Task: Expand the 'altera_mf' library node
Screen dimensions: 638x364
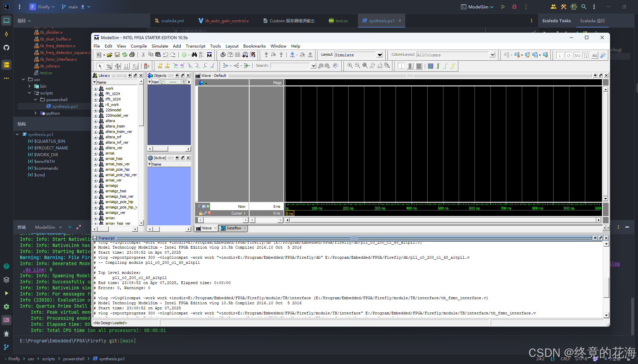Action: pyautogui.click(x=96, y=137)
